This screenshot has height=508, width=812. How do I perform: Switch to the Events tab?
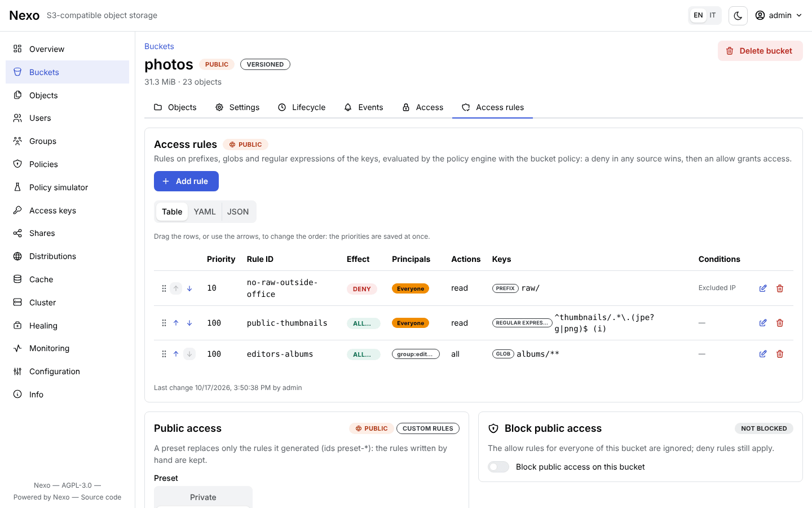[364, 107]
